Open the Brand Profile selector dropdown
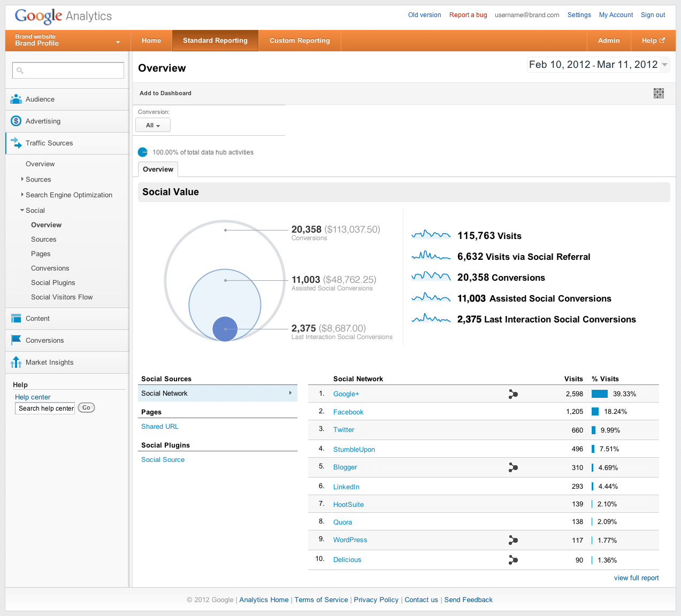Viewport: 681px width, 616px height. (118, 42)
